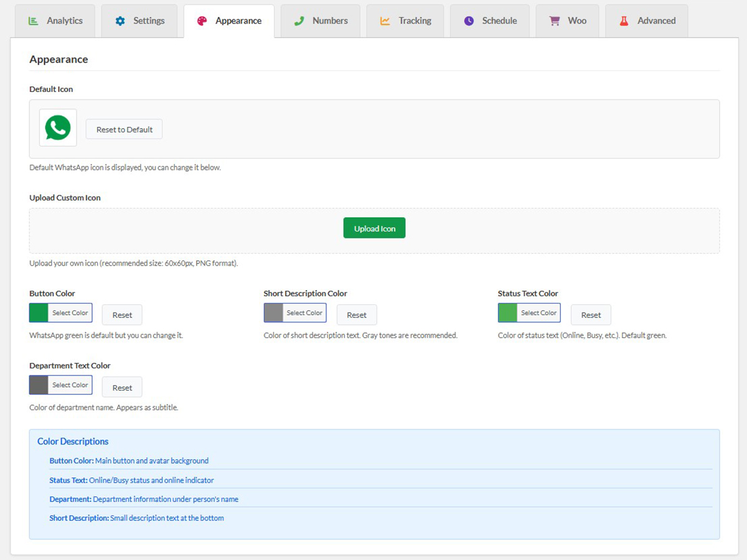747x560 pixels.
Task: Click the 'Color of status text' hint
Action: tap(582, 335)
